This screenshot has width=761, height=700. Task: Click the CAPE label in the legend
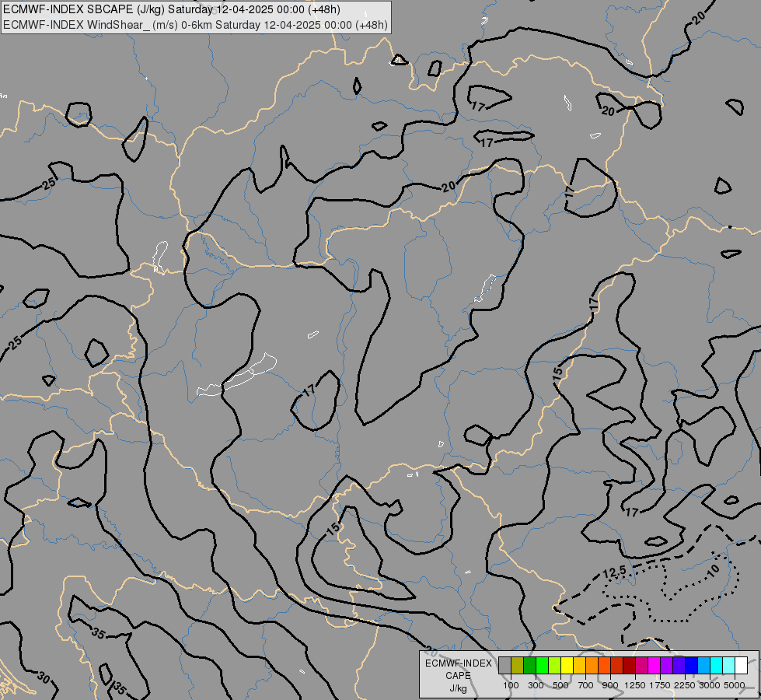tap(458, 676)
